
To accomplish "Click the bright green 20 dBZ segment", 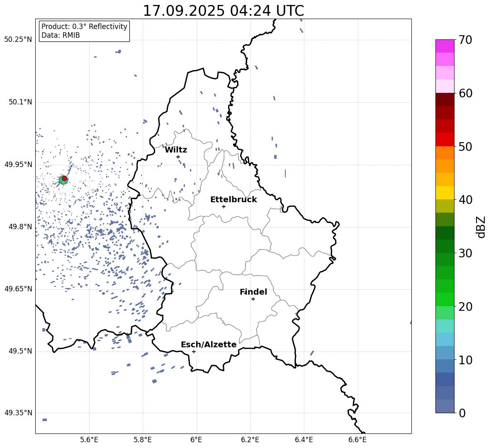I will point(445,299).
